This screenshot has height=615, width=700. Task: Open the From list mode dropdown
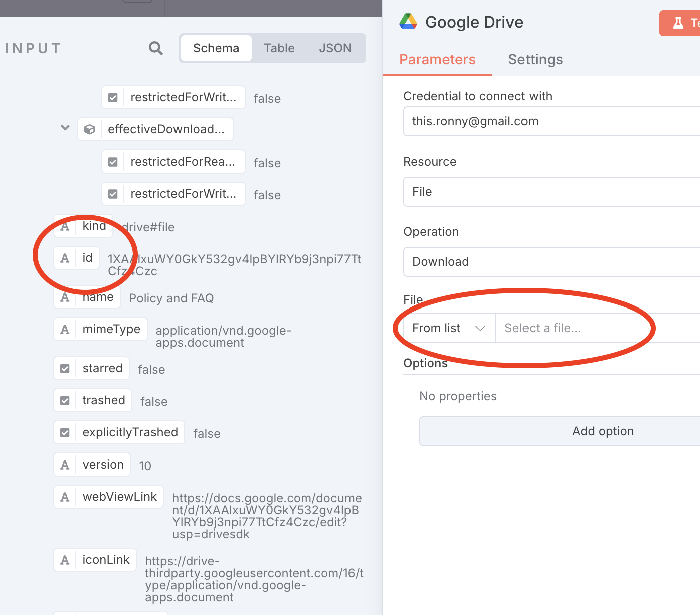[x=449, y=328]
